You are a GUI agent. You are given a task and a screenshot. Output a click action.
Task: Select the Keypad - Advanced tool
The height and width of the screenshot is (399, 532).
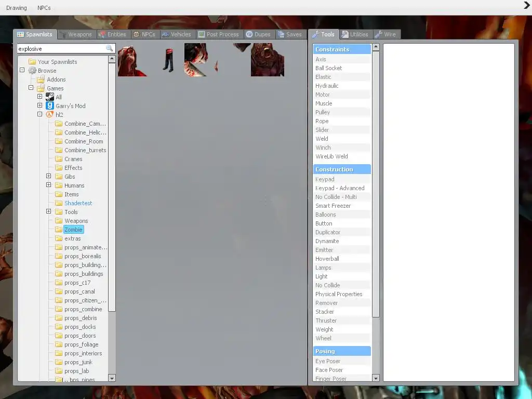pos(342,188)
